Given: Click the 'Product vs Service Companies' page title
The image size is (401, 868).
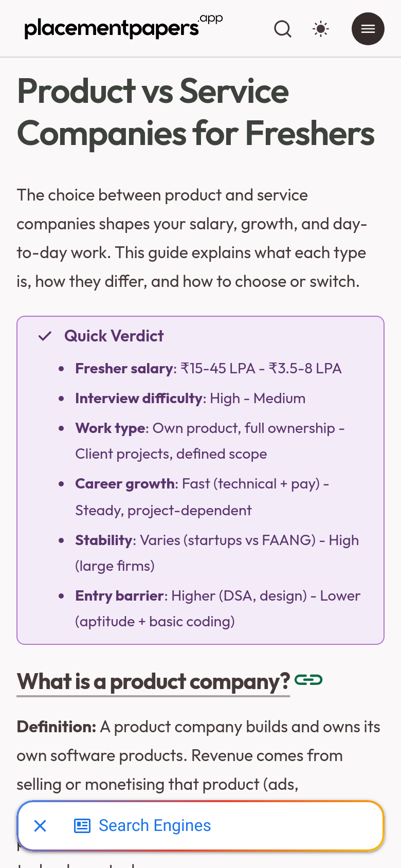Looking at the screenshot, I should coord(196,112).
